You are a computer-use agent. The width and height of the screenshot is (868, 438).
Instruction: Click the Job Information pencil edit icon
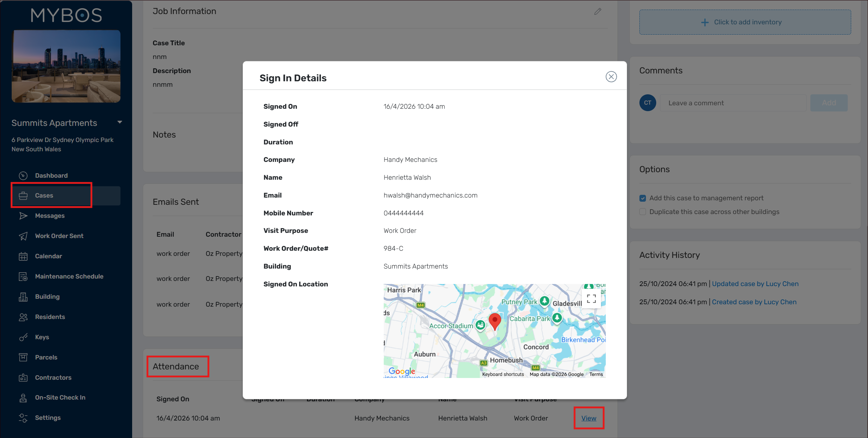(598, 11)
